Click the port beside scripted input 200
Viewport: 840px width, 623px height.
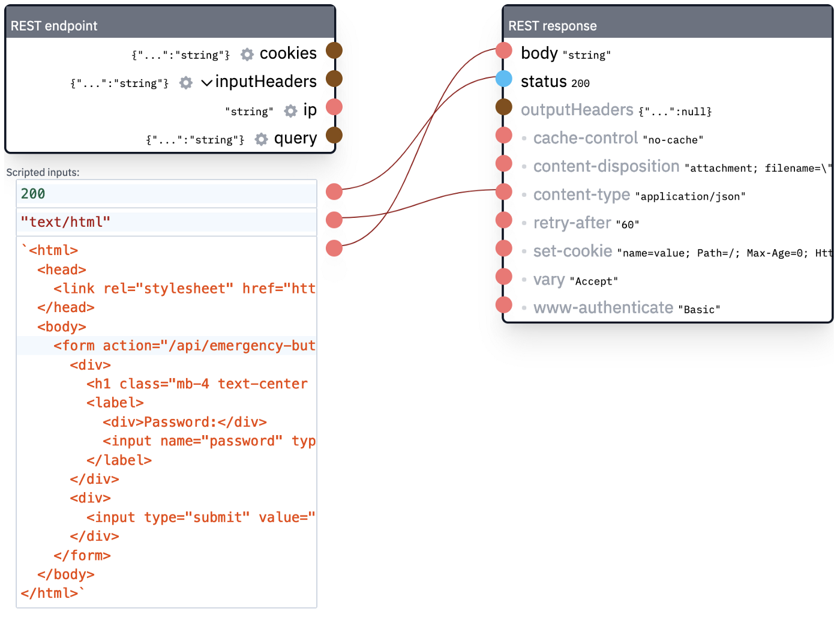334,191
